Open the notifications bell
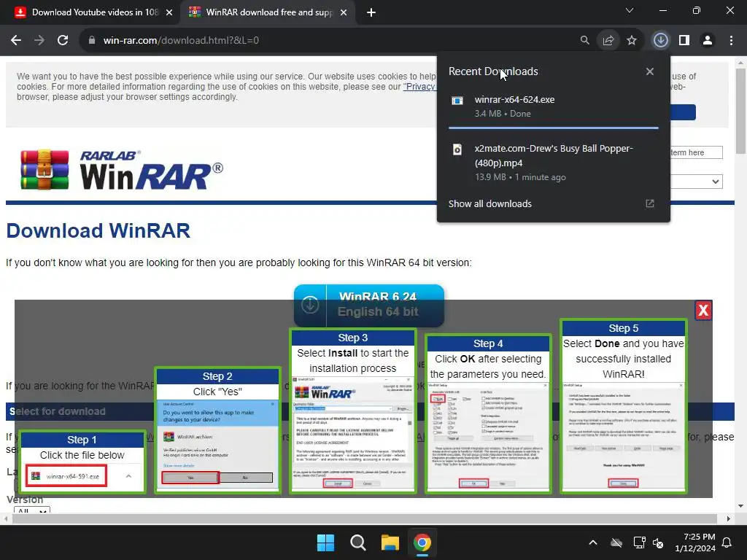The height and width of the screenshot is (560, 747). pos(727,542)
